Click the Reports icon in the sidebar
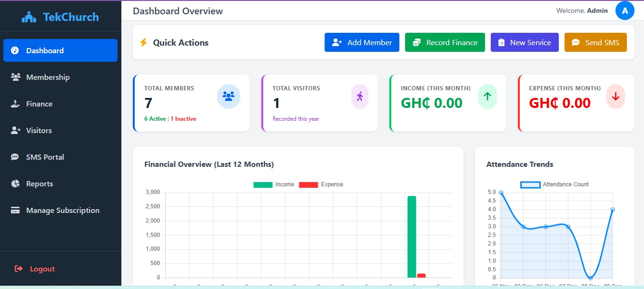Image resolution: width=644 pixels, height=289 pixels. (x=15, y=183)
